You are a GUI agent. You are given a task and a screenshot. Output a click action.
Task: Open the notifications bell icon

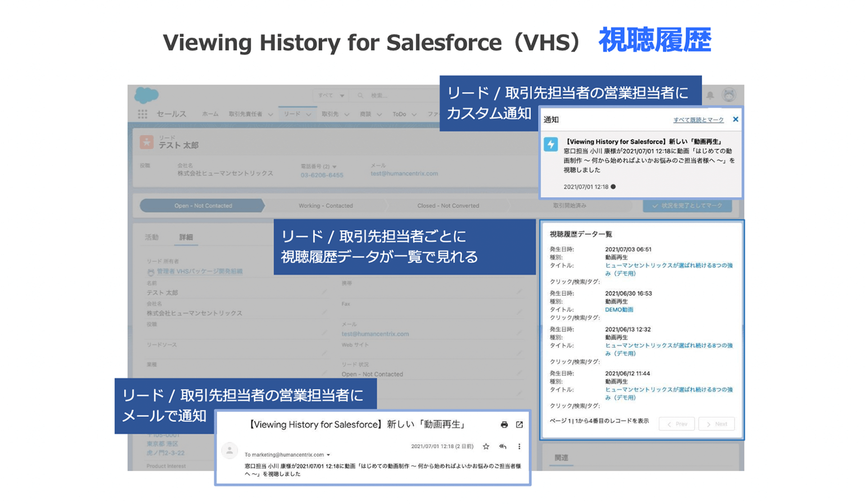point(710,95)
